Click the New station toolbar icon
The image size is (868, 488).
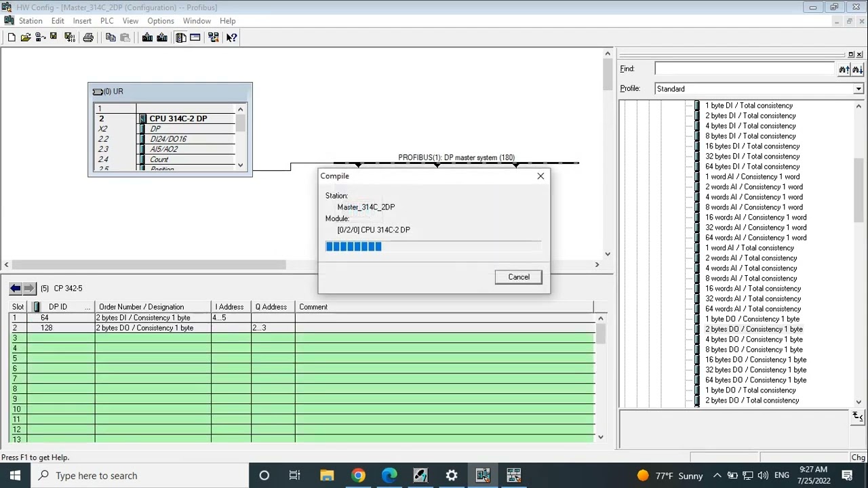click(11, 37)
